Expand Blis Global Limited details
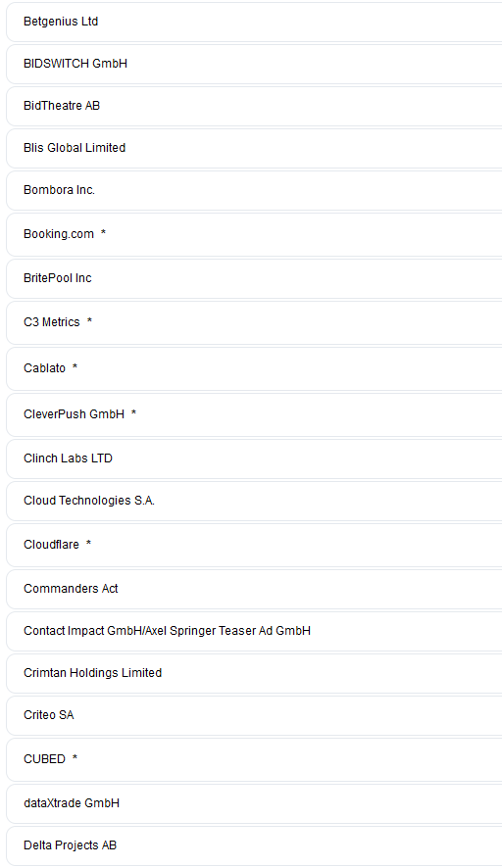This screenshot has width=502, height=868. [254, 148]
